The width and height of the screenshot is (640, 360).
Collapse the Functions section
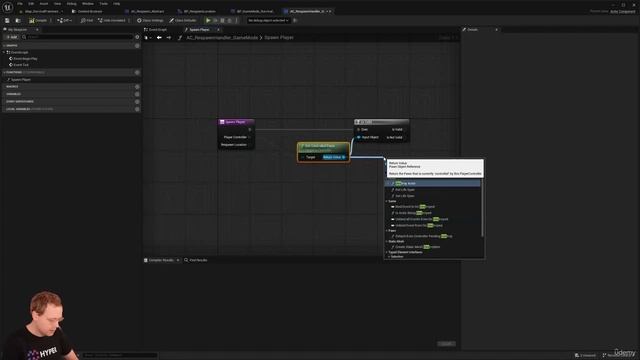click(x=4, y=72)
